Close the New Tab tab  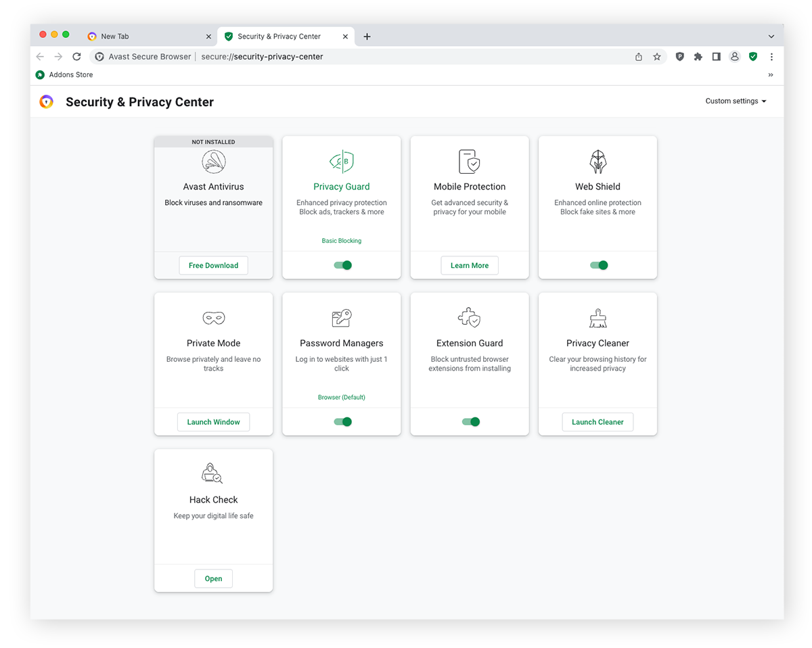point(208,37)
